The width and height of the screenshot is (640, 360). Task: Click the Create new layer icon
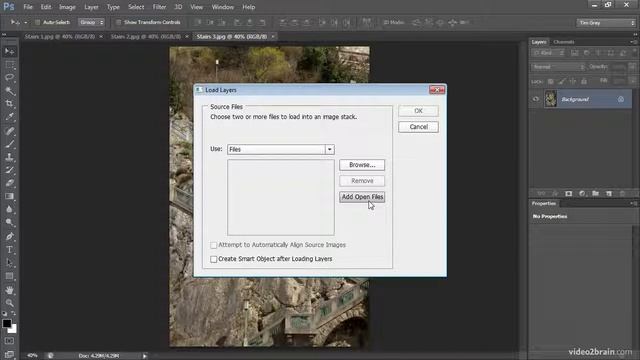tap(609, 193)
